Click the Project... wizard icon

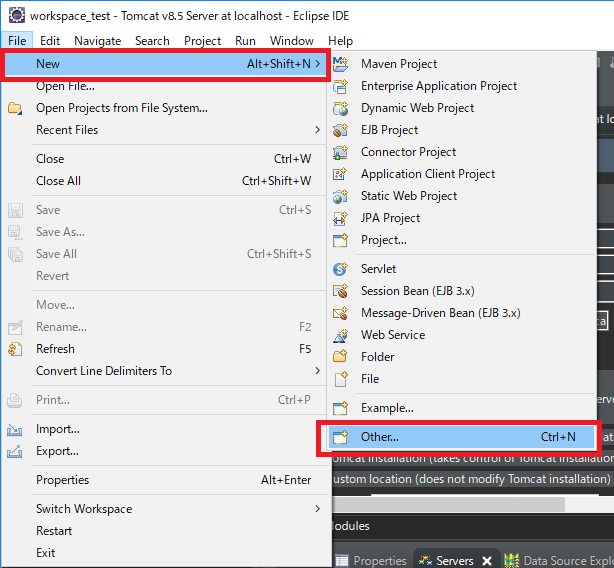(340, 240)
